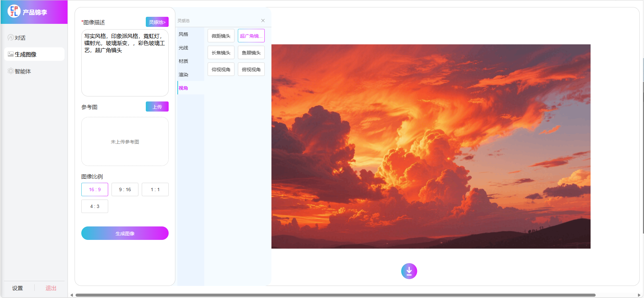Image resolution: width=644 pixels, height=298 pixels.
Task: Switch to the 光线 category tab
Action: (191, 48)
